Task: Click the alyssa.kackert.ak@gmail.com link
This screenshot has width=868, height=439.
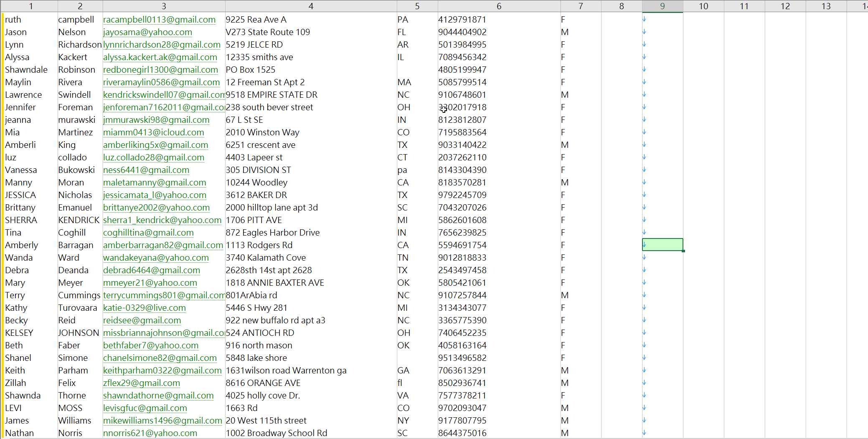Action: click(x=160, y=57)
